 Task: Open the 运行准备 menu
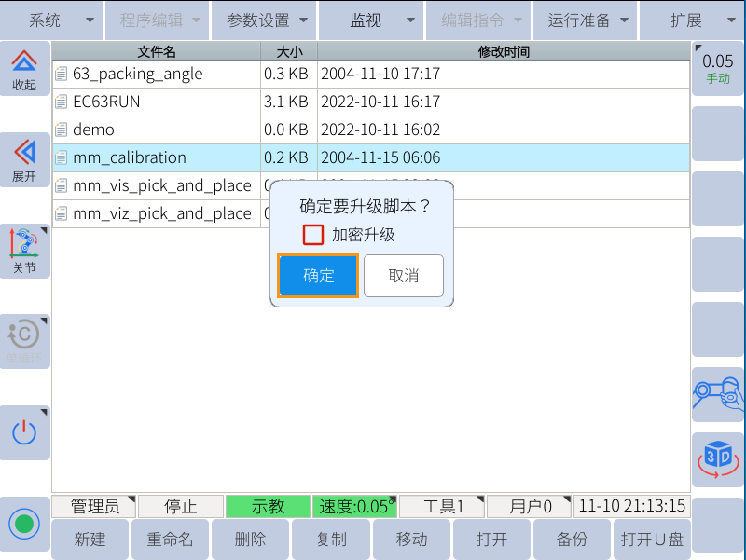tap(586, 20)
